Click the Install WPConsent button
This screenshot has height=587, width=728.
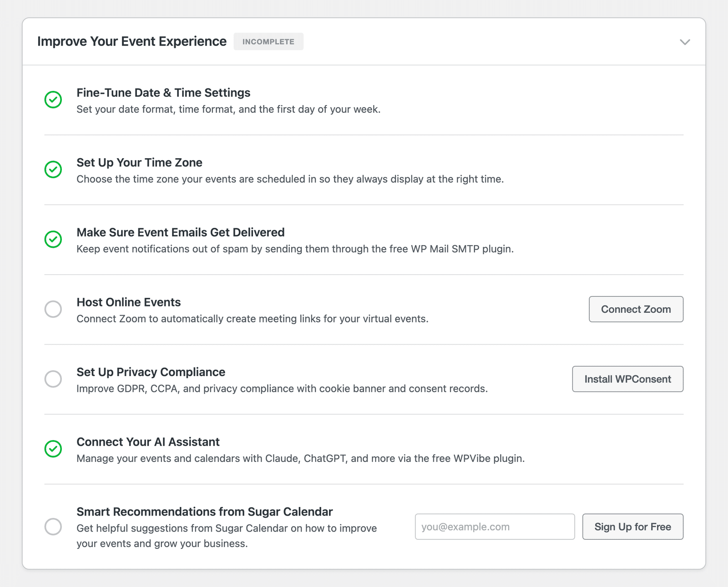628,379
